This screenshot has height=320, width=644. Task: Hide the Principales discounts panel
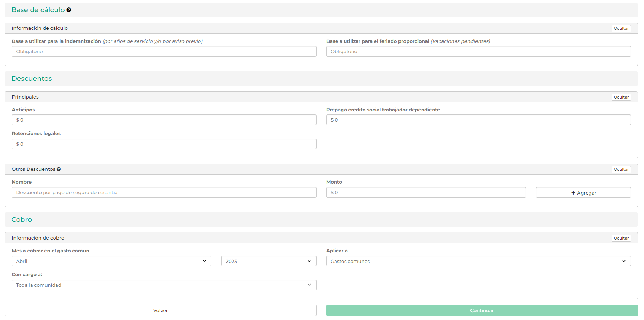(x=621, y=97)
